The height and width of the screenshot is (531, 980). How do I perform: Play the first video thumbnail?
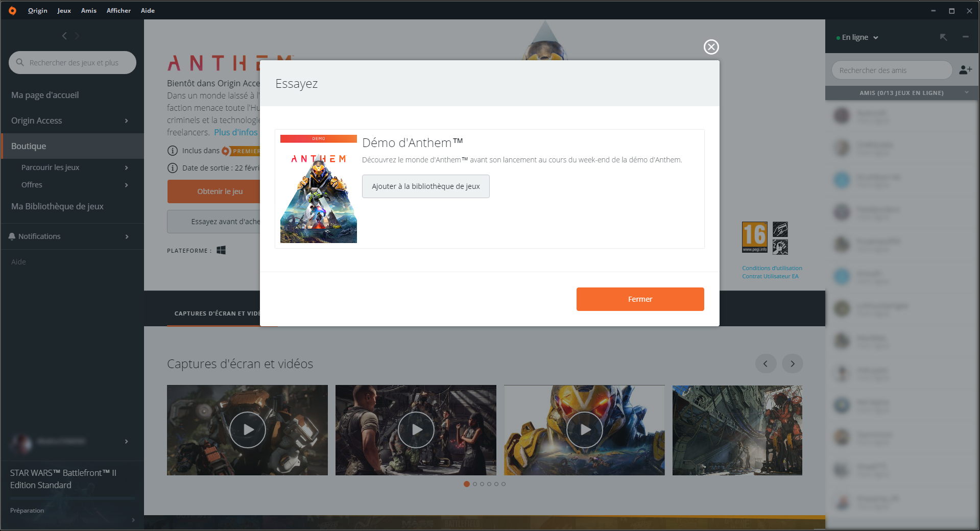pos(247,430)
